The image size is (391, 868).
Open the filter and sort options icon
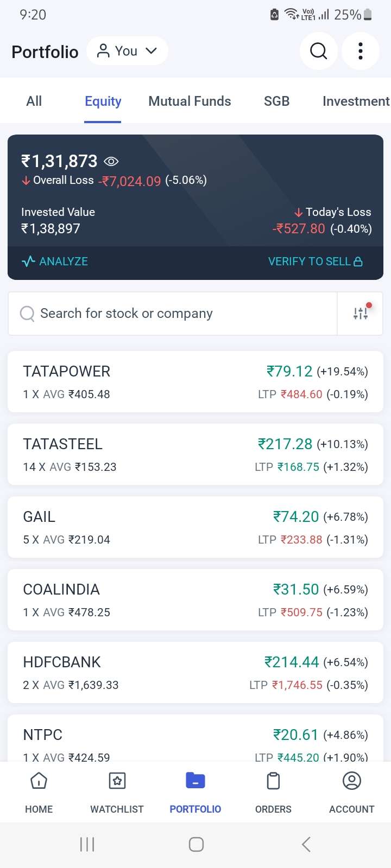(x=360, y=313)
